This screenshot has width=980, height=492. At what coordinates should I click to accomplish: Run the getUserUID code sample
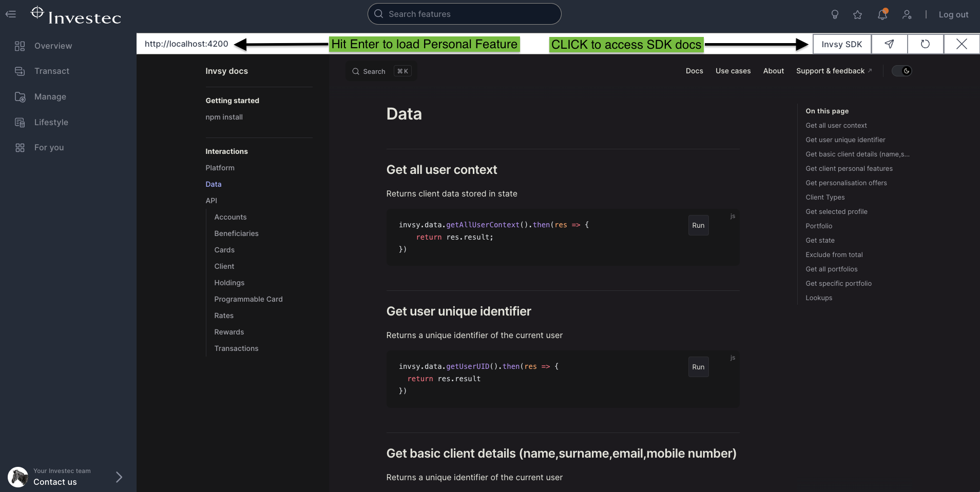point(698,367)
